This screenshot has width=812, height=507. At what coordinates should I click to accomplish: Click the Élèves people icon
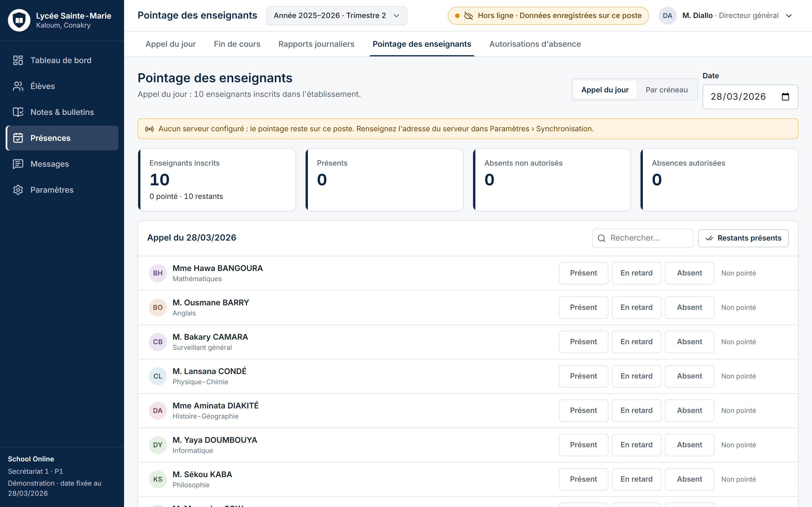(x=18, y=86)
